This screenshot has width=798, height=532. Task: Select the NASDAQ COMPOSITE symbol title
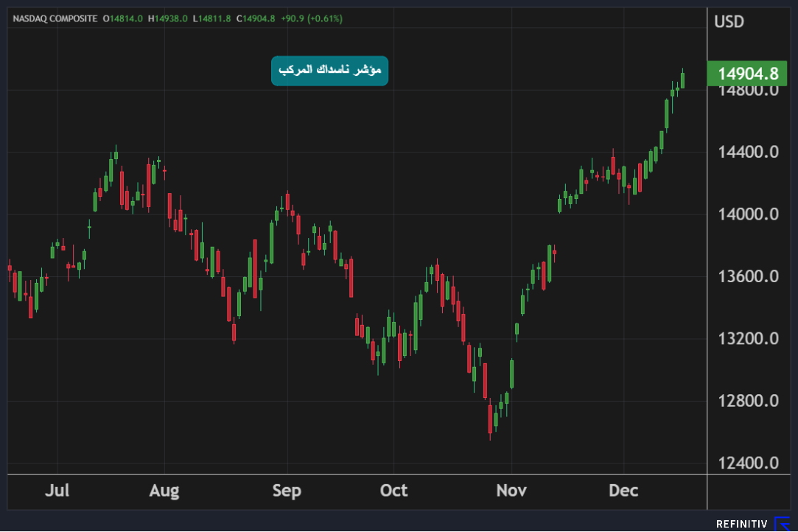55,18
